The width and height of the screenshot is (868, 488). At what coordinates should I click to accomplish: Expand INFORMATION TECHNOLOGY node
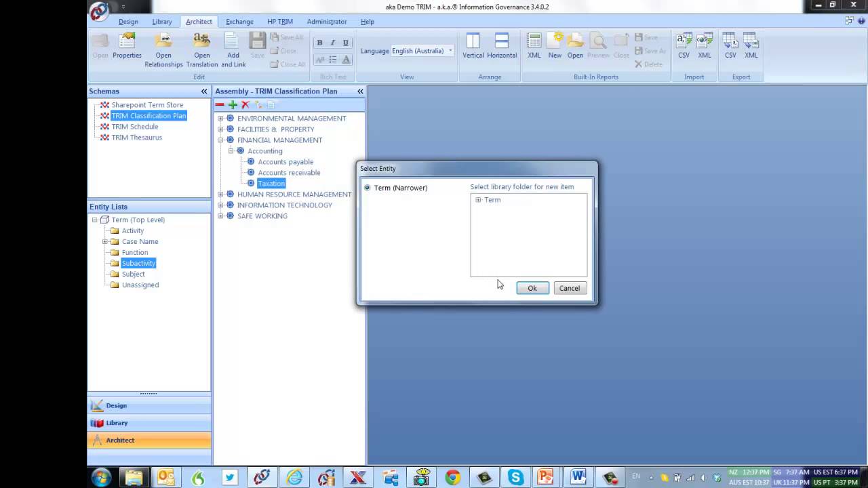pos(220,205)
